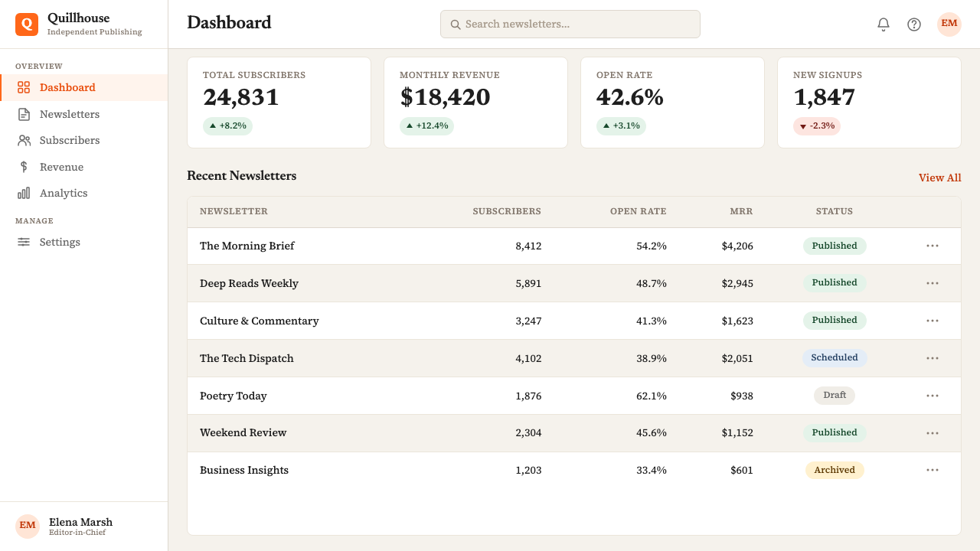
Task: Sort by the Open Rate column header
Action: pos(639,212)
